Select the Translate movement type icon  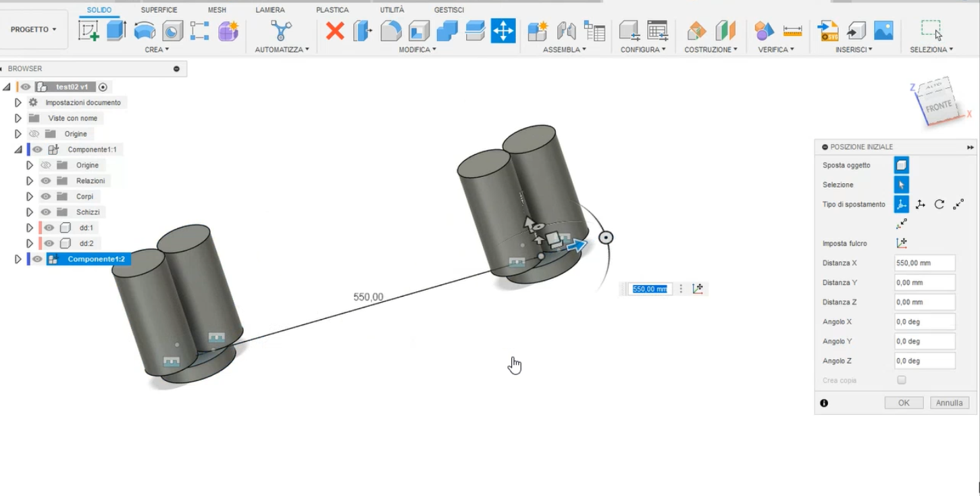point(920,204)
